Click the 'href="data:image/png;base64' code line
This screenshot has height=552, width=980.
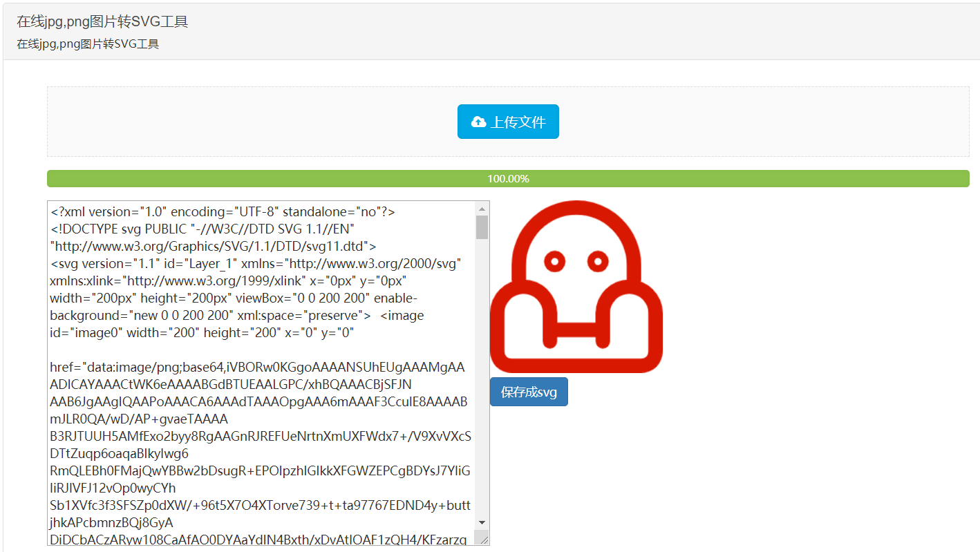point(257,367)
